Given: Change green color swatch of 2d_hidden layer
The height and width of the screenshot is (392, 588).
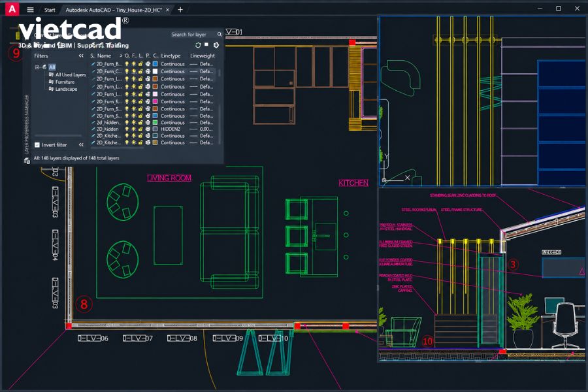Looking at the screenshot, I should [155, 123].
